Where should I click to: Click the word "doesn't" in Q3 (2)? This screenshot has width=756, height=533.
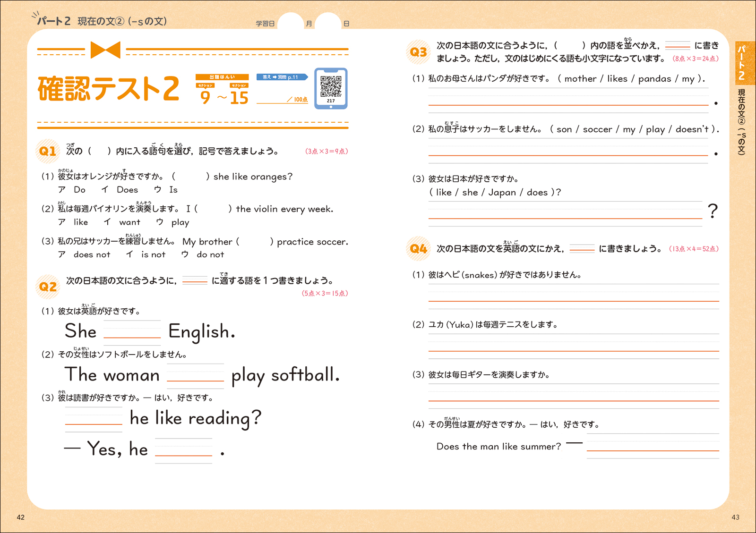coord(692,129)
